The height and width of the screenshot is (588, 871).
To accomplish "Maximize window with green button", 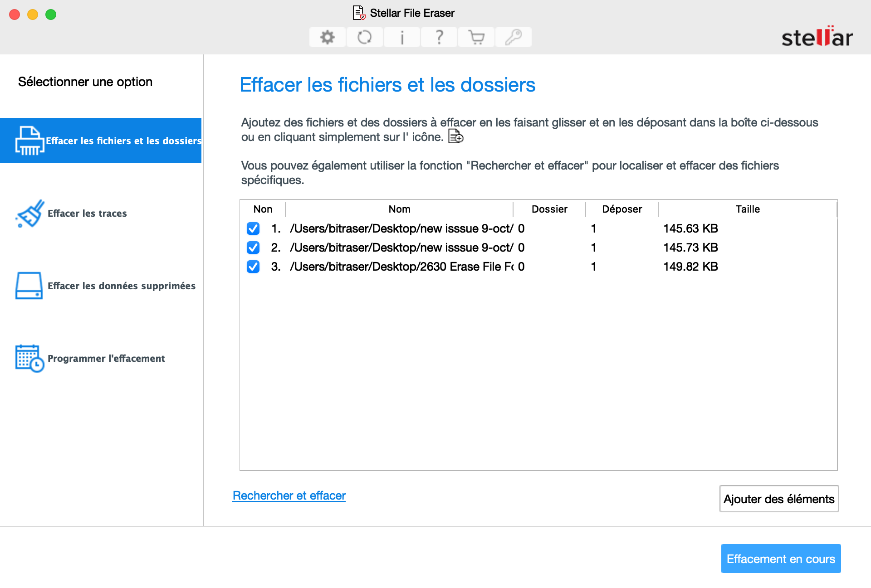I will [x=51, y=15].
